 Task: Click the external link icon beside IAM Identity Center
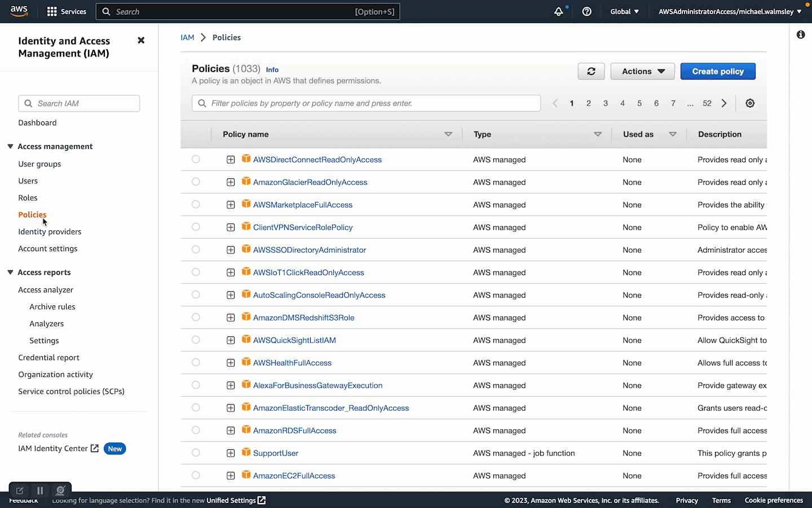pos(95,448)
